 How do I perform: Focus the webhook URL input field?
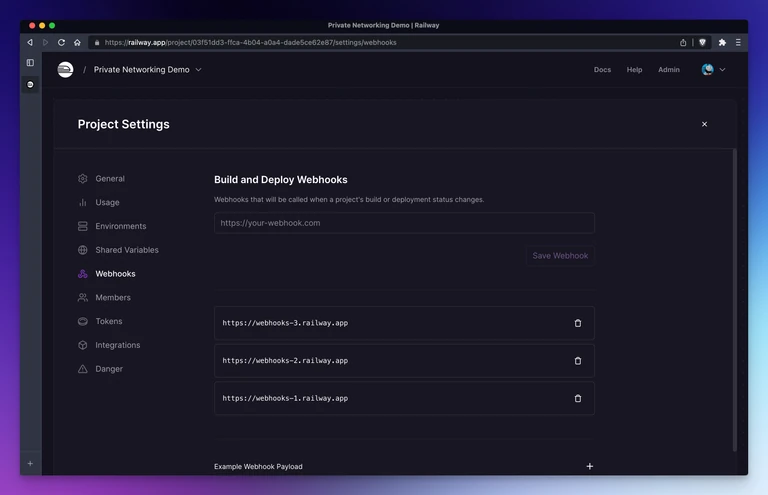(x=404, y=223)
